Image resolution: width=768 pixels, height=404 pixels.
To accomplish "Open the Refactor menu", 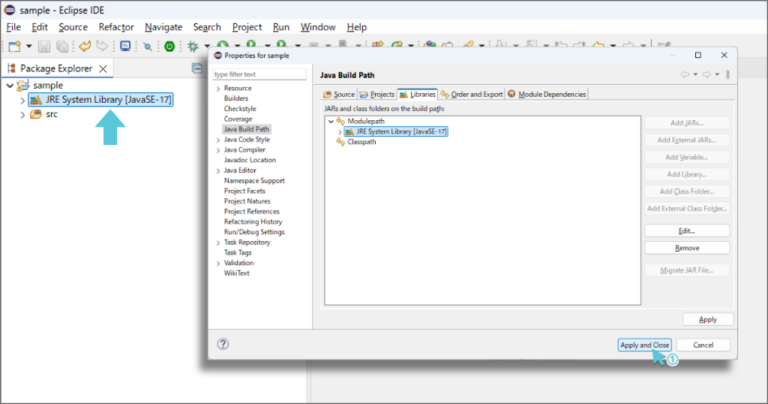I will pyautogui.click(x=116, y=27).
